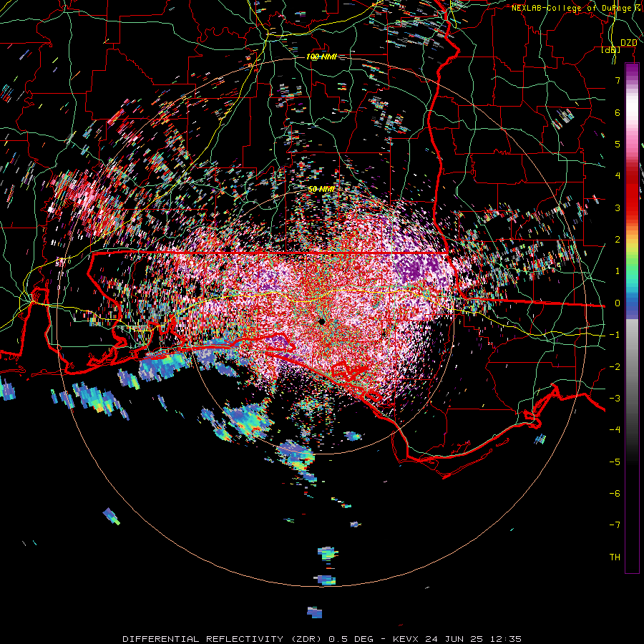Click the 100 NMI range ring label
Screen dimensions: 644x644
(321, 57)
